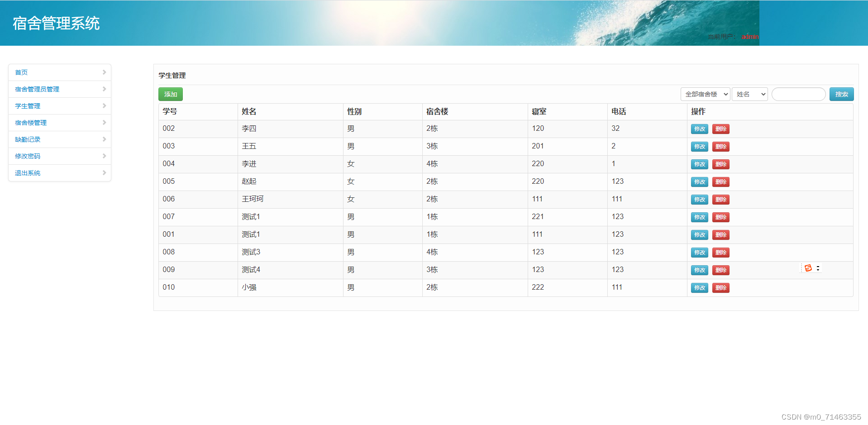Select 学生管理 in the sidebar menu

(27, 105)
